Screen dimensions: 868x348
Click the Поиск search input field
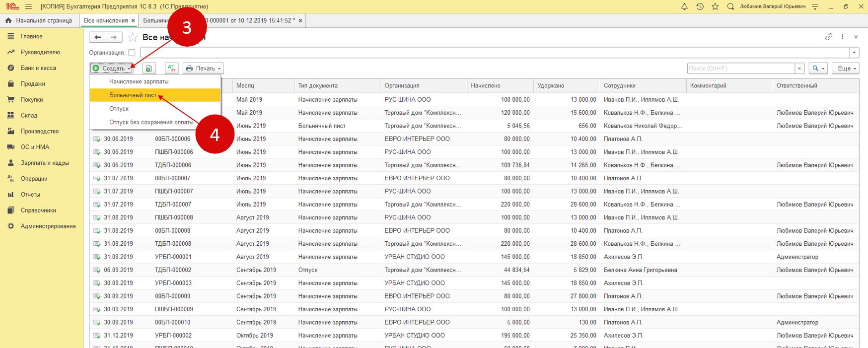pos(740,69)
